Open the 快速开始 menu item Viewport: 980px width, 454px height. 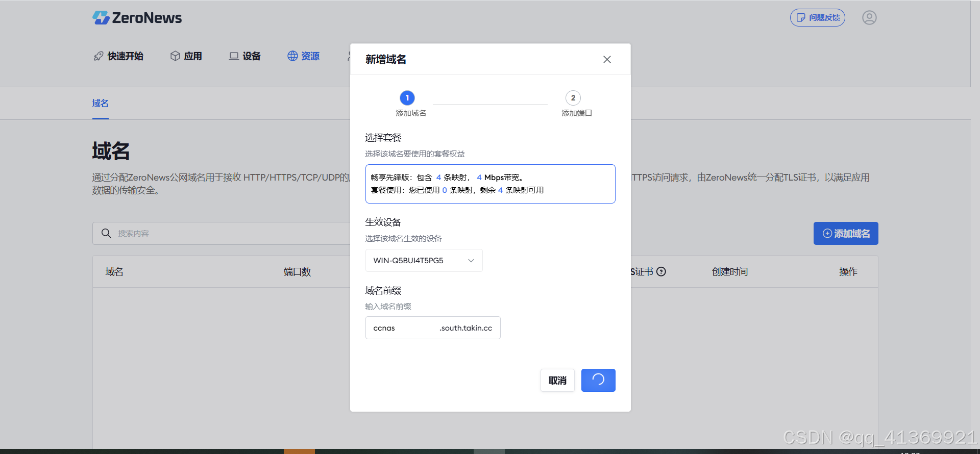pos(118,56)
